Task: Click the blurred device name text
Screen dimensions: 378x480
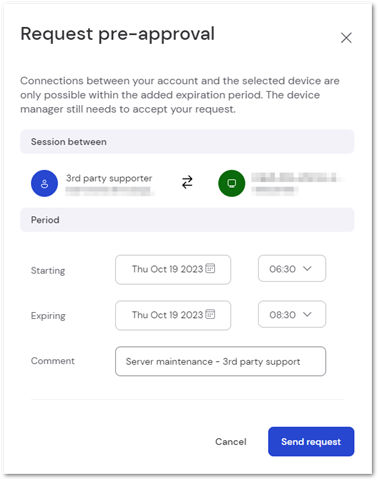Action: (x=294, y=177)
